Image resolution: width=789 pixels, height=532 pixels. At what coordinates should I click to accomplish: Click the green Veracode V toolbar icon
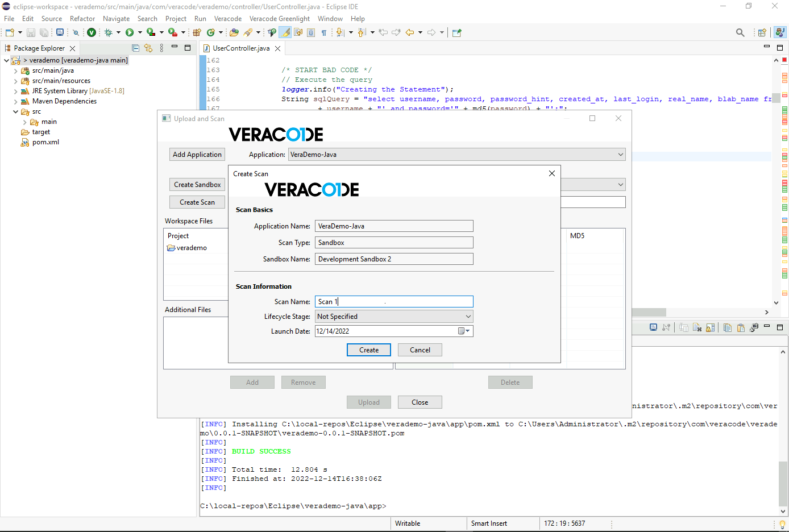[x=92, y=32]
